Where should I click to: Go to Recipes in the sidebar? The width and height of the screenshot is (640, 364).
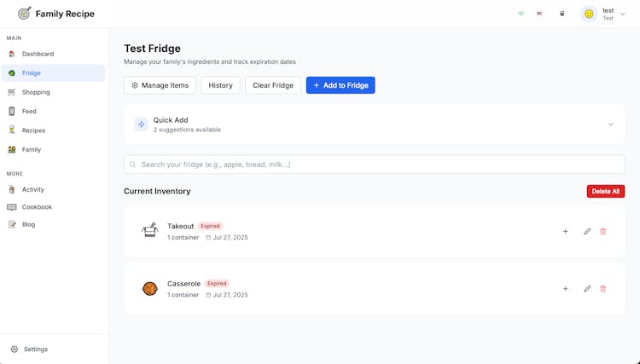point(33,130)
